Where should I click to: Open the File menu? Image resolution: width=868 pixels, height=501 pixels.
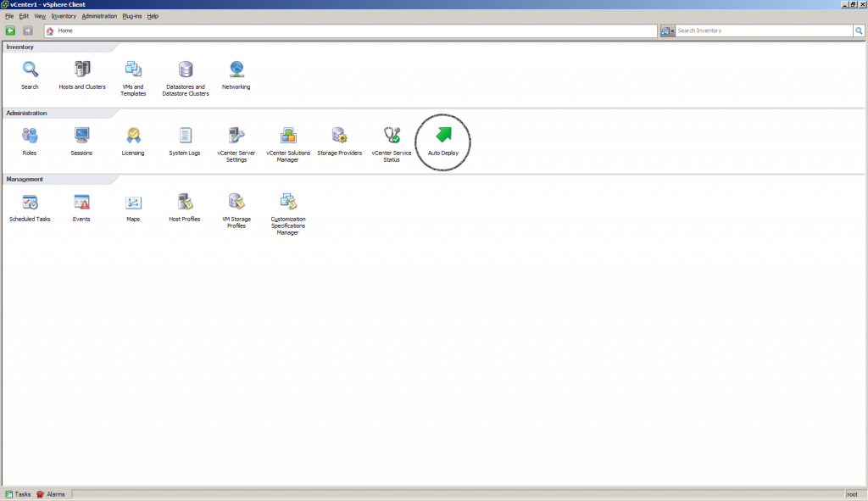pos(9,16)
